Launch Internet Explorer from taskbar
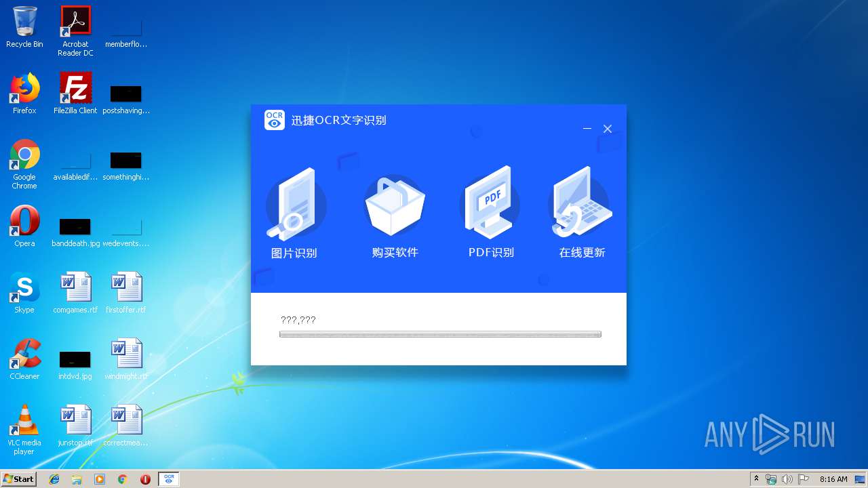Screen dimensions: 868x488 pyautogui.click(x=54, y=479)
